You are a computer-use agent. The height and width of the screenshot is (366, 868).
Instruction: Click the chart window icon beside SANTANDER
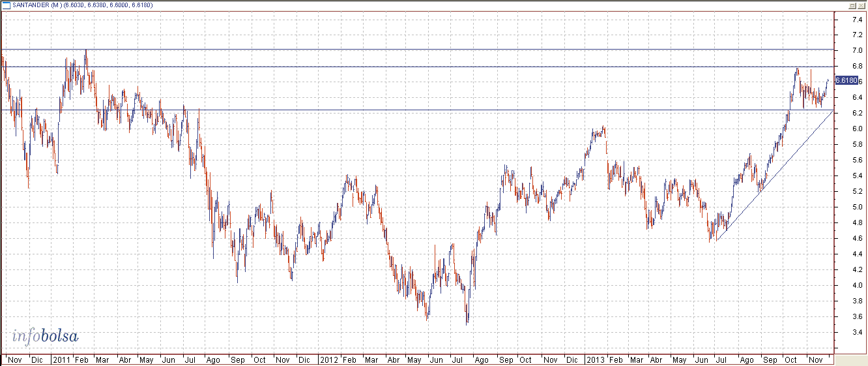tap(6, 5)
